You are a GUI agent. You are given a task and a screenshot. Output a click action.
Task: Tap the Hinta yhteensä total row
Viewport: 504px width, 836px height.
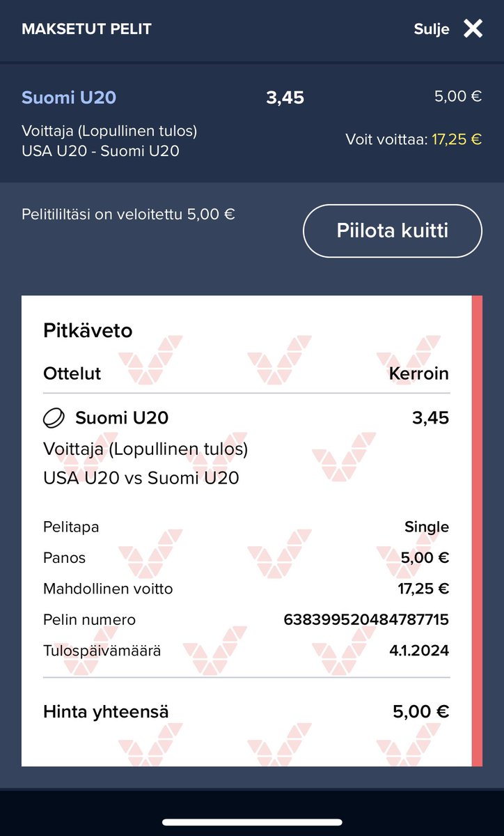click(246, 711)
